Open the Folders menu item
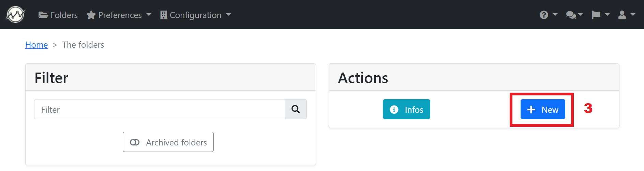The image size is (644, 171). pos(58,15)
